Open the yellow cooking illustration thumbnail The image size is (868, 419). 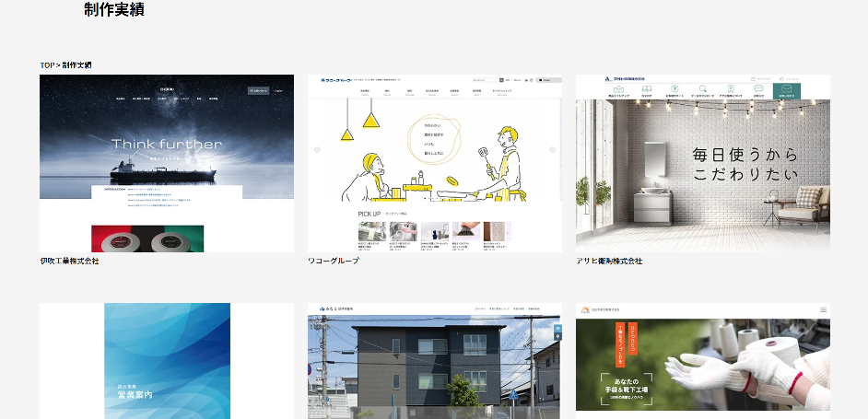coord(434,163)
